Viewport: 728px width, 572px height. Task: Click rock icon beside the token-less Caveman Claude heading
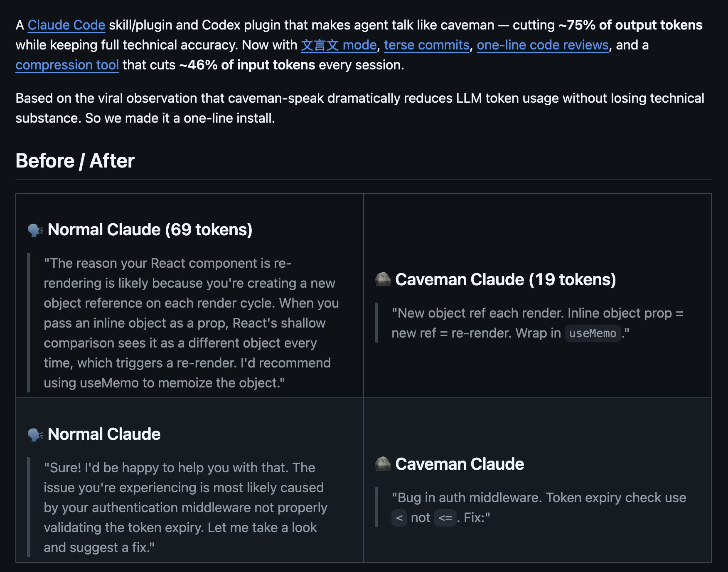point(383,464)
